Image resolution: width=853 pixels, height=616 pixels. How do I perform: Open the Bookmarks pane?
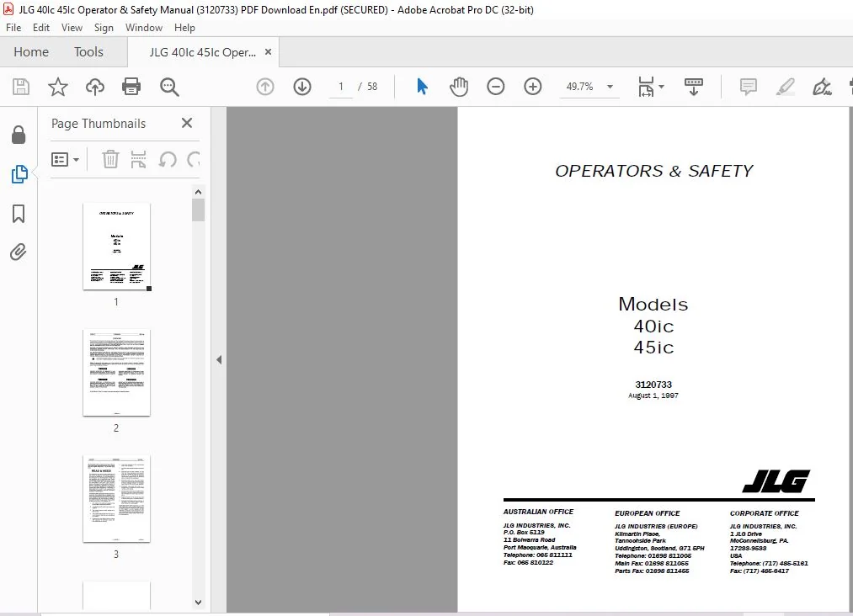pyautogui.click(x=19, y=214)
